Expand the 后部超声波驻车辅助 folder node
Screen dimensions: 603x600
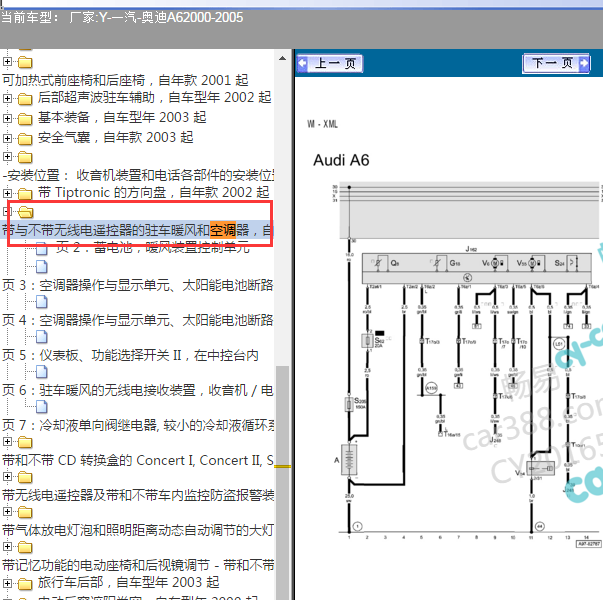7,98
